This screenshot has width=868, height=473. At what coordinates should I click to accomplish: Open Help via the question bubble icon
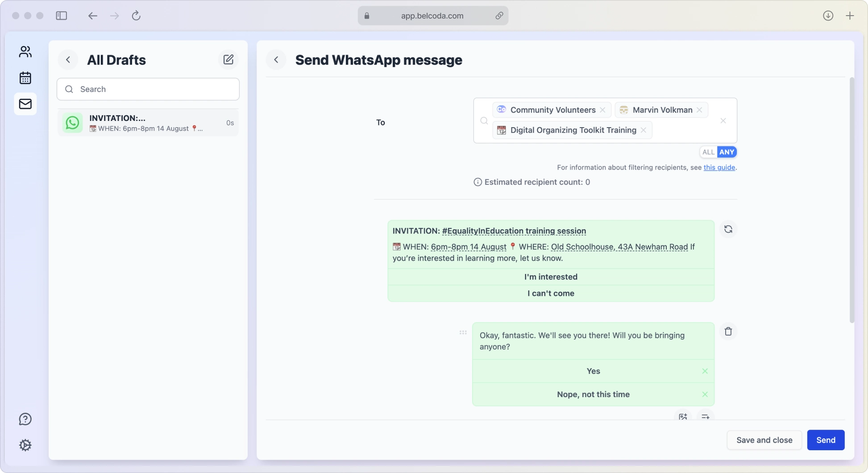[25, 419]
